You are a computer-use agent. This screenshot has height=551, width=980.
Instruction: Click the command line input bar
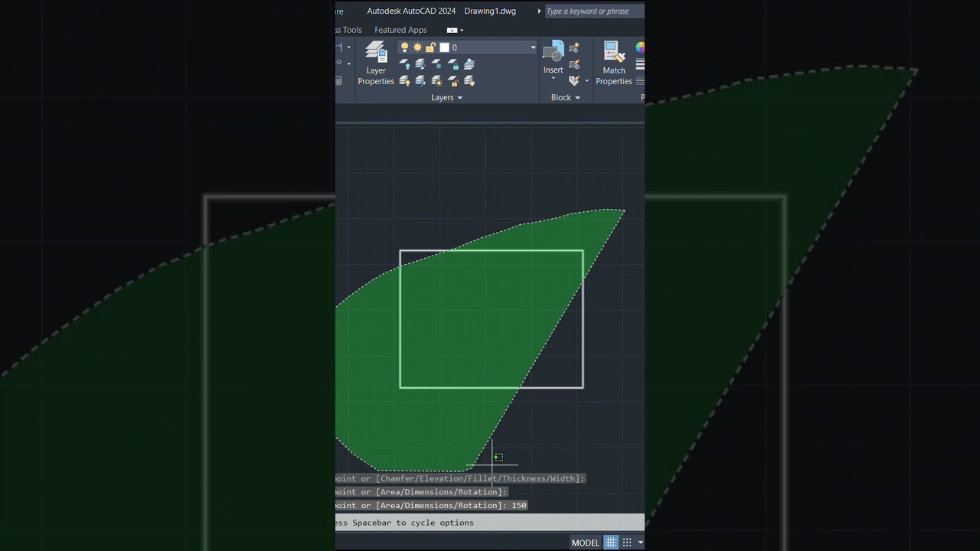(490, 523)
